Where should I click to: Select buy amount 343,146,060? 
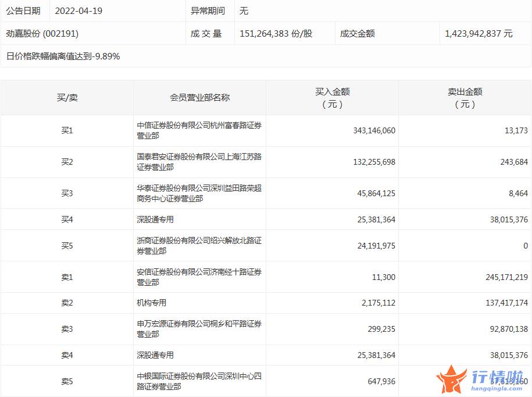coord(374,130)
